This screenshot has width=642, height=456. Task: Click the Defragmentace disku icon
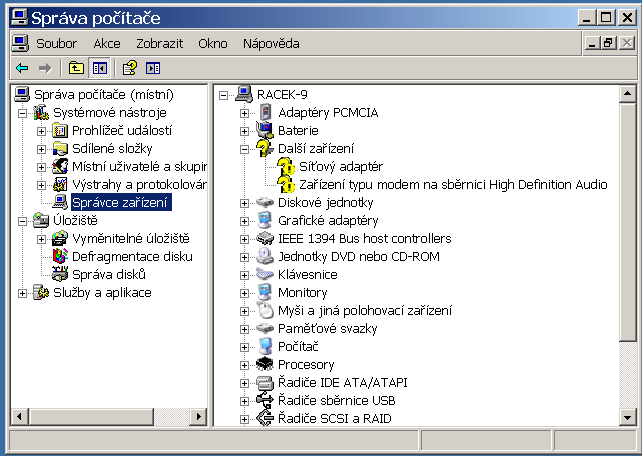60,257
